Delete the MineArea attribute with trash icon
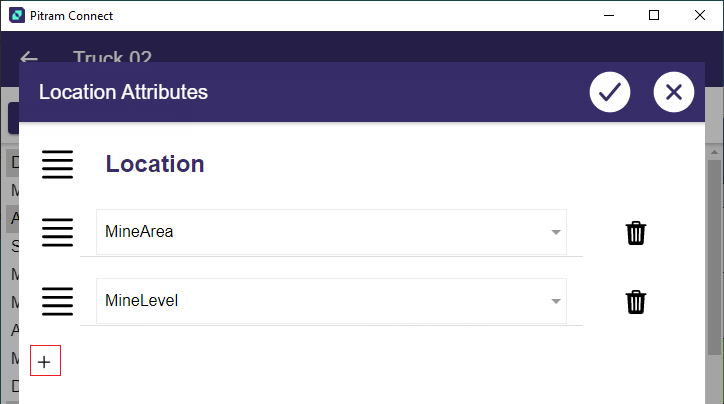Viewport: 724px width, 404px height. coord(636,233)
